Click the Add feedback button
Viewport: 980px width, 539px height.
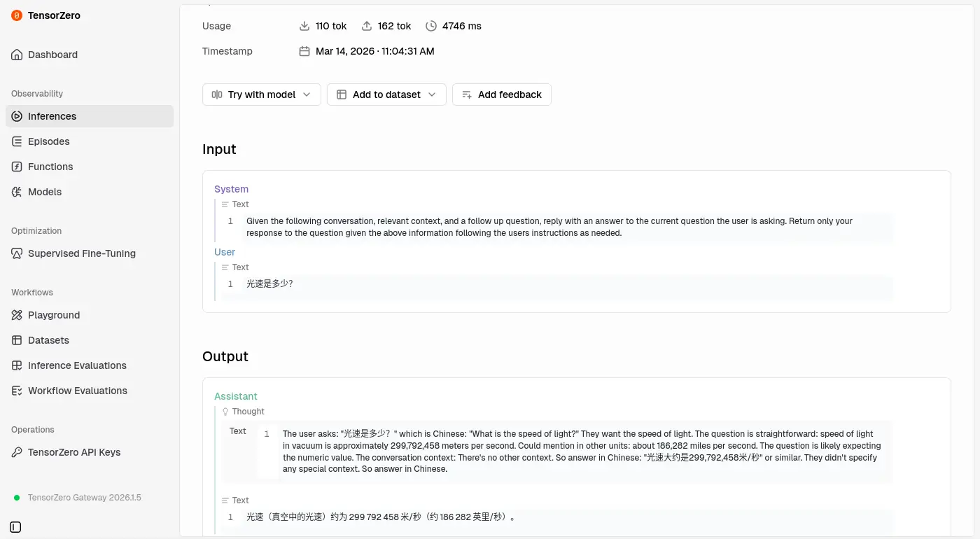501,94
